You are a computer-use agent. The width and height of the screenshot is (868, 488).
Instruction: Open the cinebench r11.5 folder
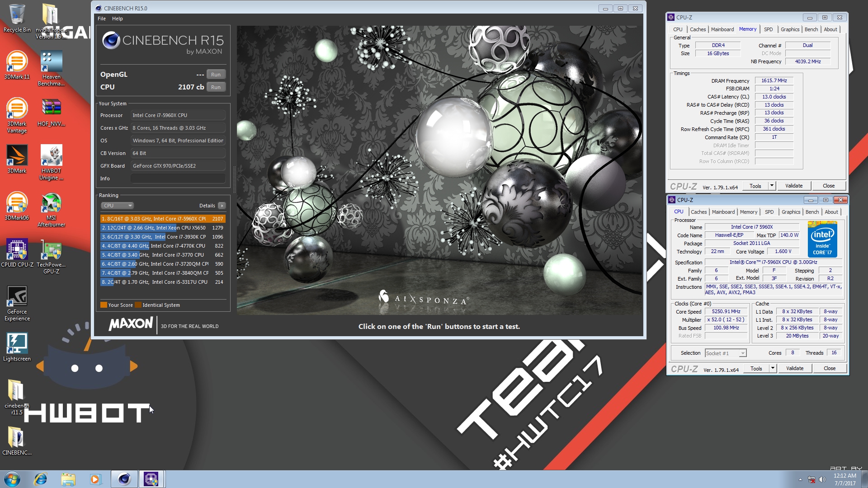tap(17, 397)
